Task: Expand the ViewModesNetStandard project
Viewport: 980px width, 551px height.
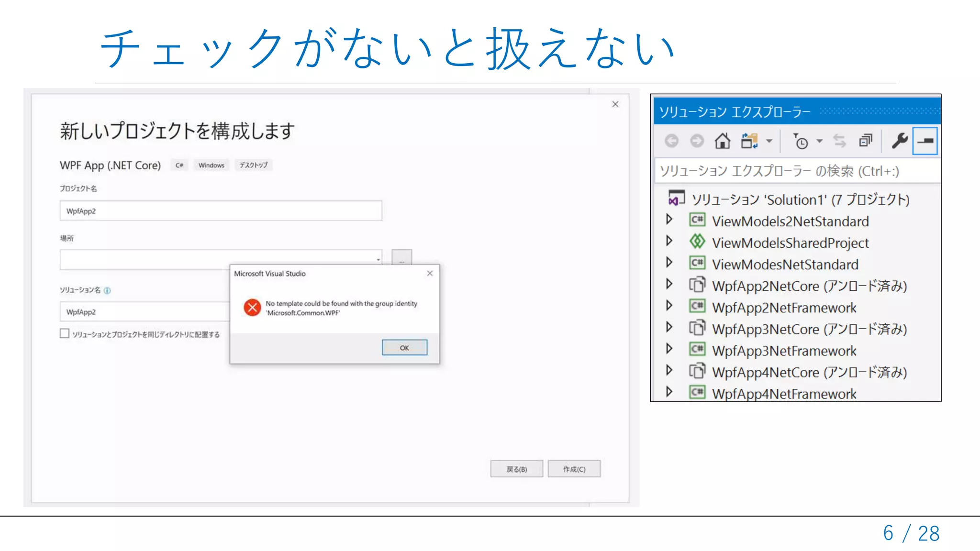Action: tap(669, 263)
